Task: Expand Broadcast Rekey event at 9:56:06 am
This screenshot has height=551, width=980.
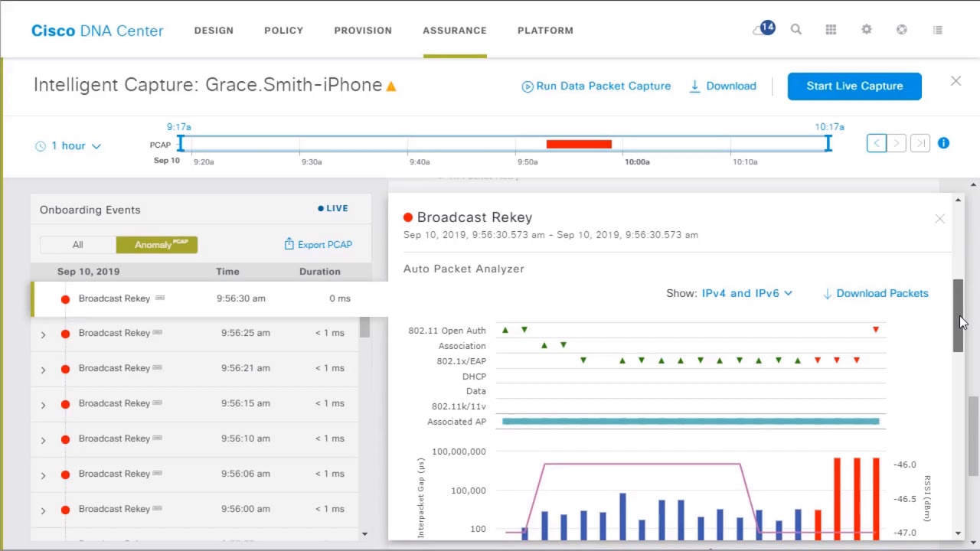Action: (x=43, y=475)
